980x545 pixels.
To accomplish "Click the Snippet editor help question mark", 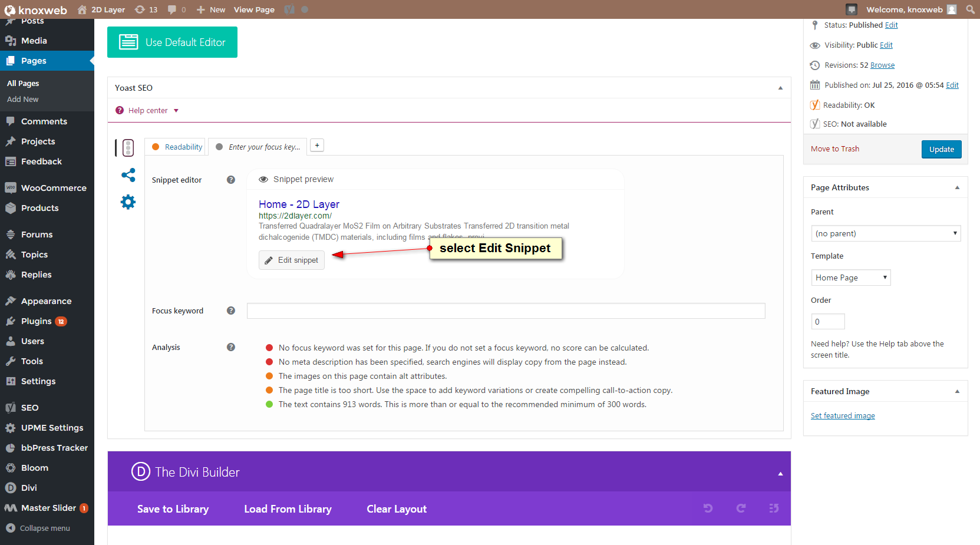I will [231, 180].
